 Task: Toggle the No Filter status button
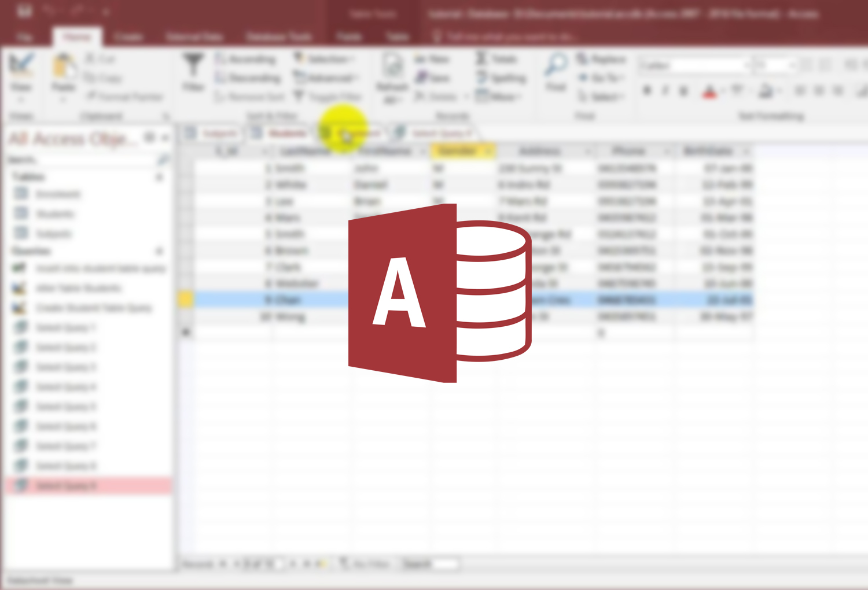pos(365,563)
